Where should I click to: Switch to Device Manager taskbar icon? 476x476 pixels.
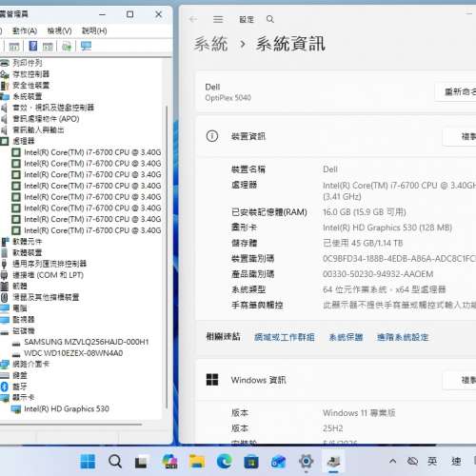[333, 461]
